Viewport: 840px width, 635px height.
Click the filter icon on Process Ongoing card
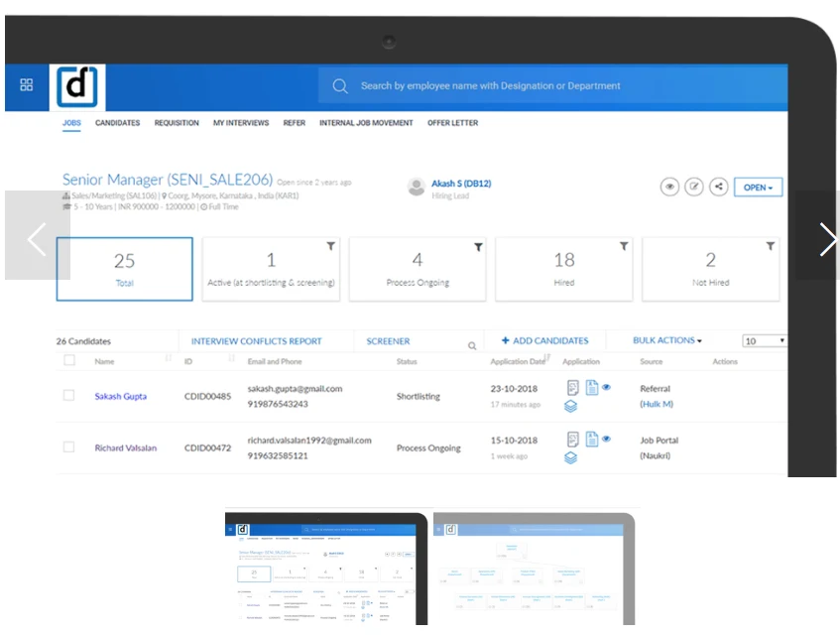(x=477, y=246)
